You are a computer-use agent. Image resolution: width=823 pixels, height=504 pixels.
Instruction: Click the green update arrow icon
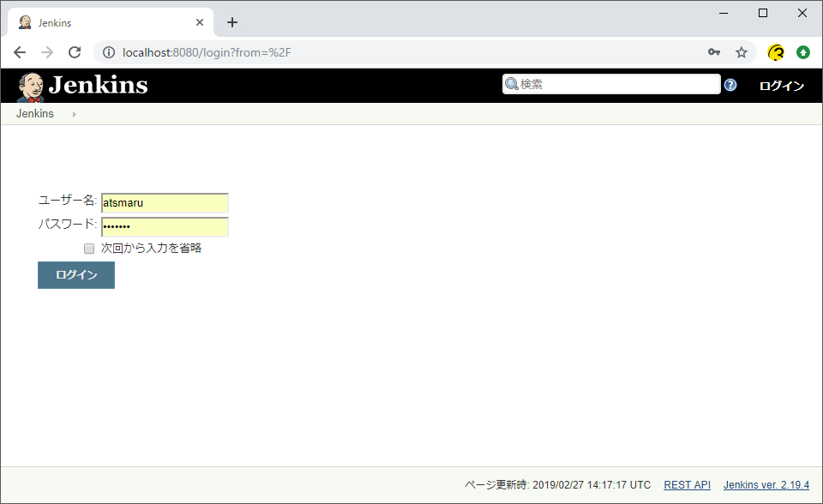click(x=803, y=52)
